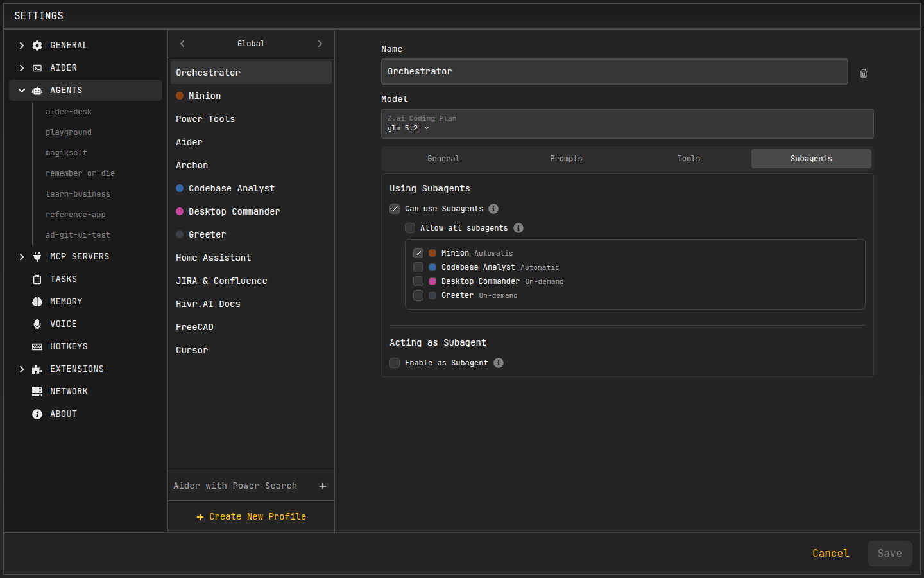Switch to the Prompts tab
The height and width of the screenshot is (578, 924).
[566, 159]
